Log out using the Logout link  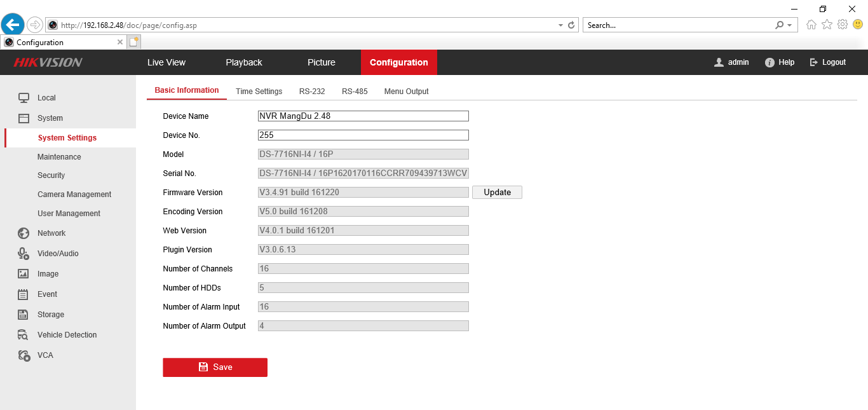827,62
